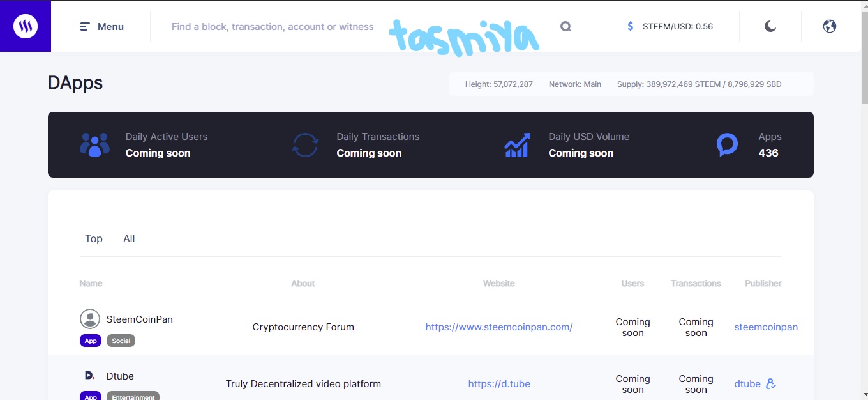Click the search magnifier icon
This screenshot has width=868, height=400.
point(565,26)
